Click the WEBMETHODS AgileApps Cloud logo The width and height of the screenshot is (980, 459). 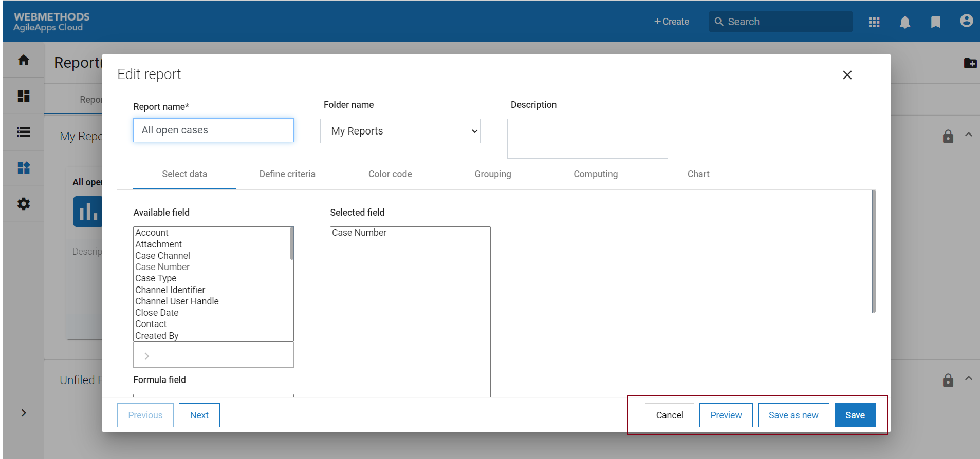(51, 22)
